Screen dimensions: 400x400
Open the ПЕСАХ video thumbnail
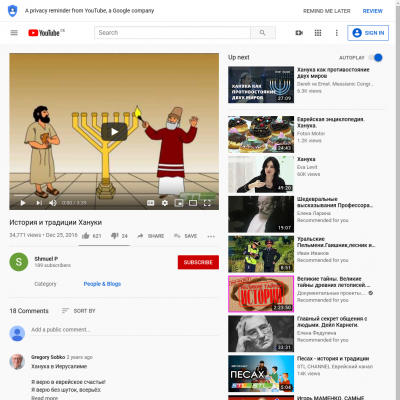pyautogui.click(x=261, y=374)
